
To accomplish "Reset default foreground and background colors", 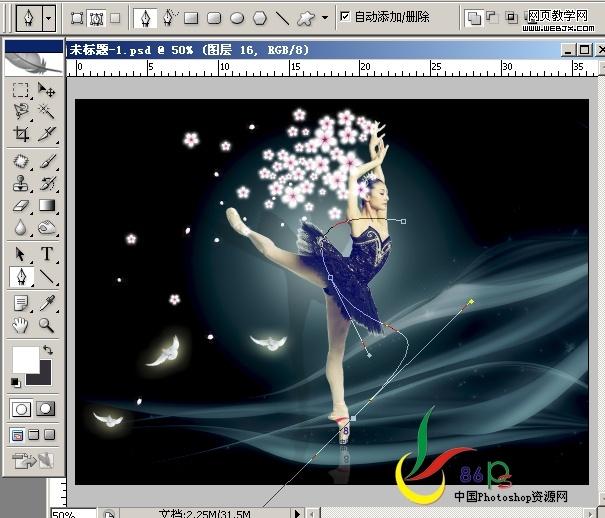I will point(15,382).
